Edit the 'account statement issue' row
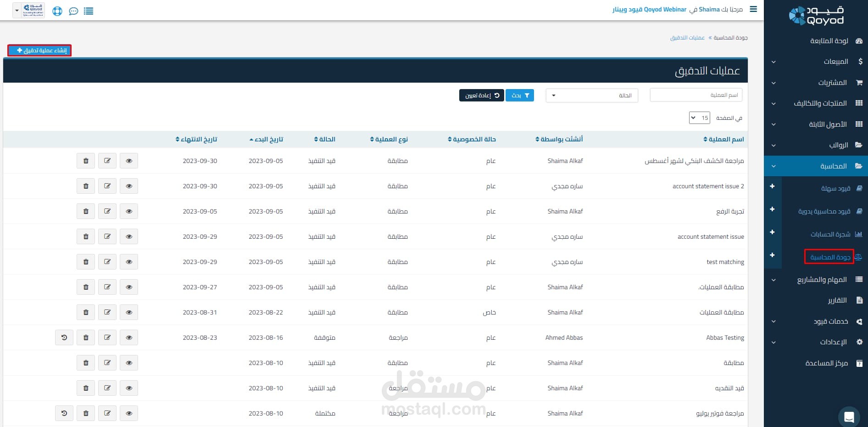Viewport: 868px width, 427px height. [107, 236]
